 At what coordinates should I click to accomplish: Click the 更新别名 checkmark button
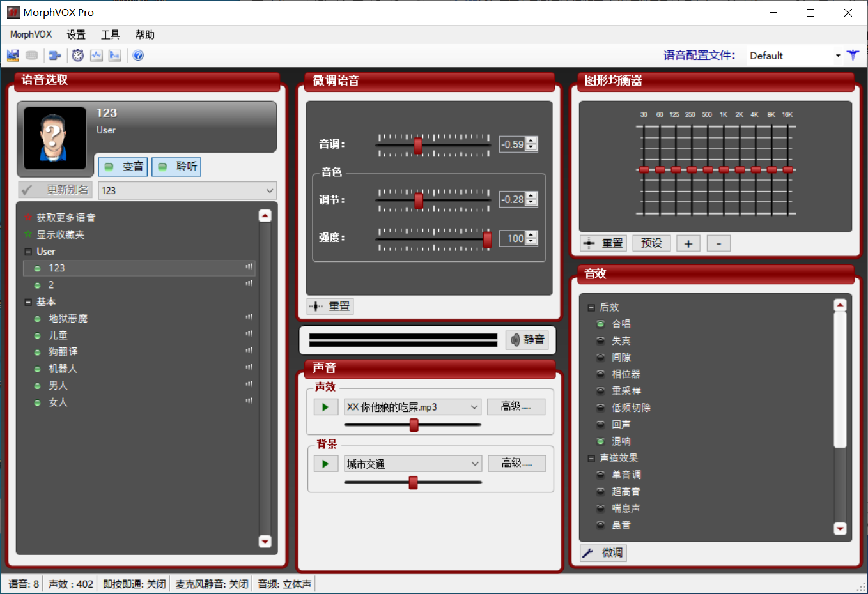tap(55, 190)
